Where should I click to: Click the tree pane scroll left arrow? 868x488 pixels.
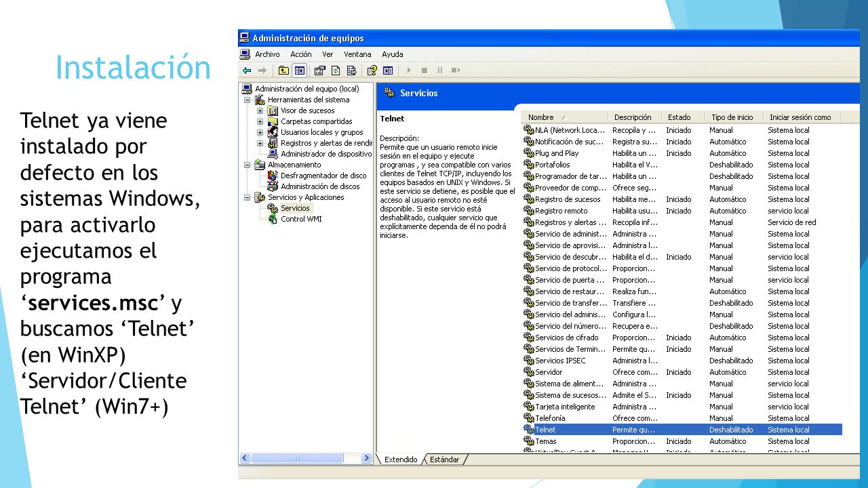245,458
